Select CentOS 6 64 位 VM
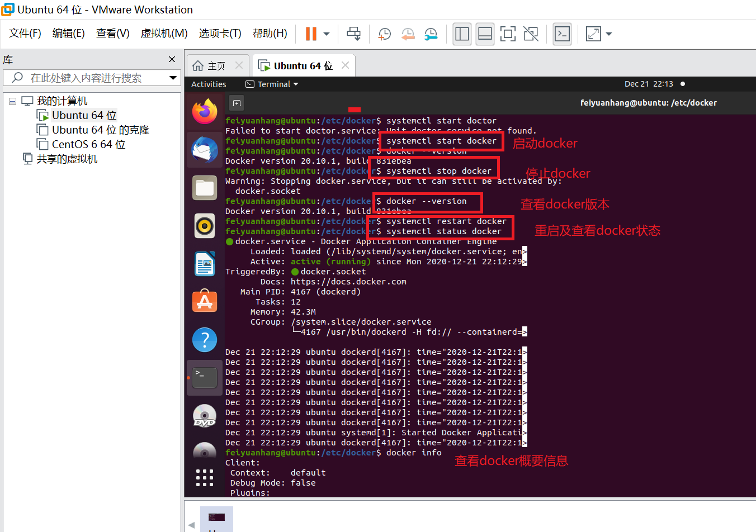 tap(88, 144)
